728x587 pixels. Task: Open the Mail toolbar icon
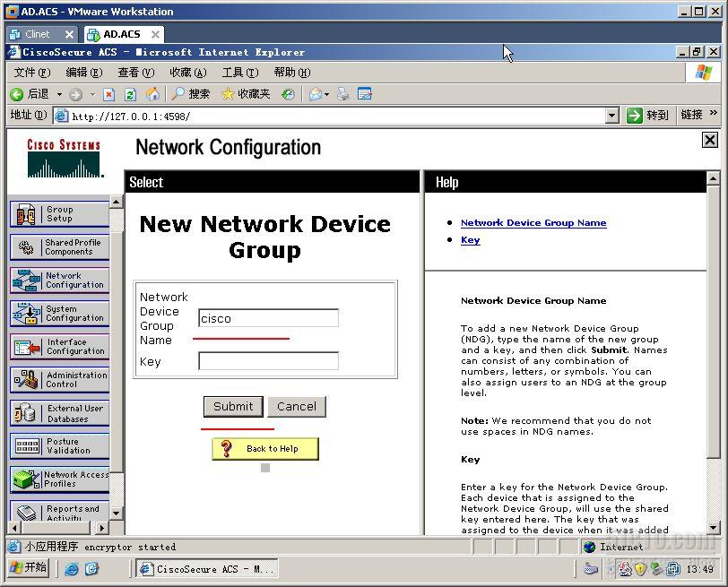coord(316,95)
